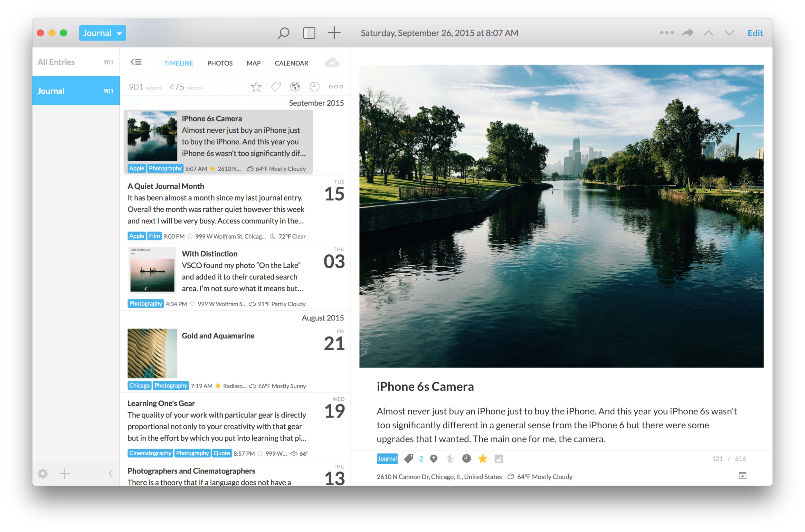The image size is (805, 532).
Task: Open the Journal dropdown in title bar
Action: click(x=102, y=33)
